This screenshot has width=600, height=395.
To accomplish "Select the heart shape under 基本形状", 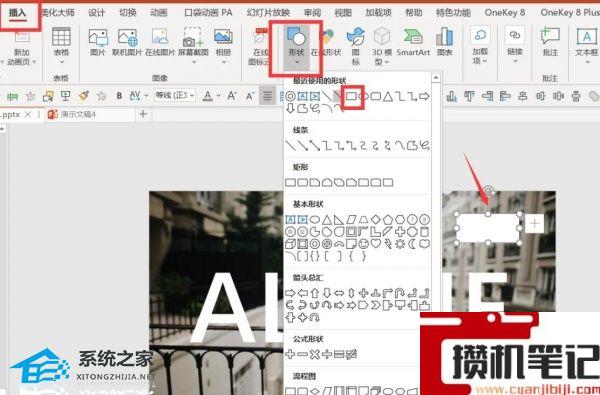I will pos(376,244).
